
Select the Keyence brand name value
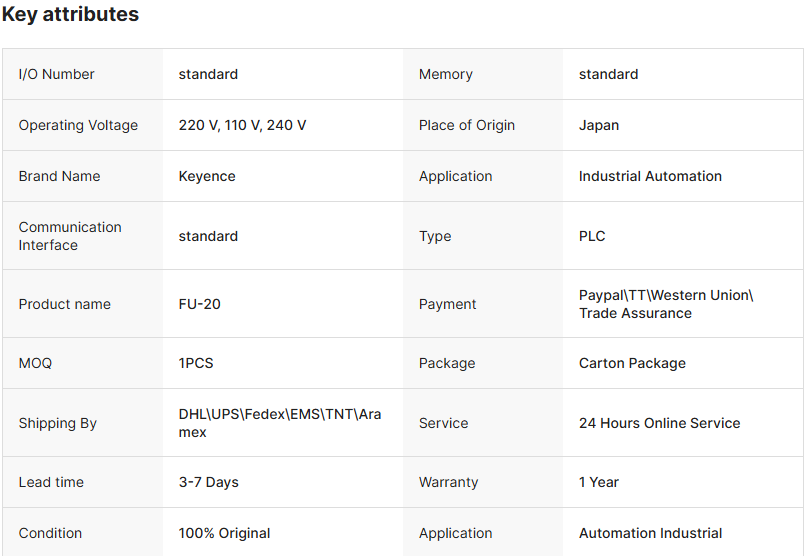pos(207,176)
